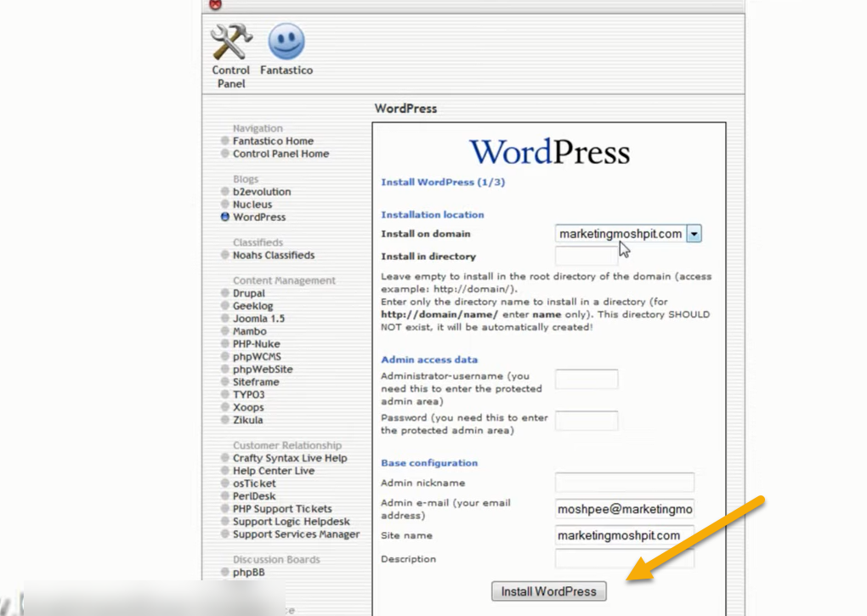Click the bullet beside Zikula
The height and width of the screenshot is (616, 867).
point(225,421)
